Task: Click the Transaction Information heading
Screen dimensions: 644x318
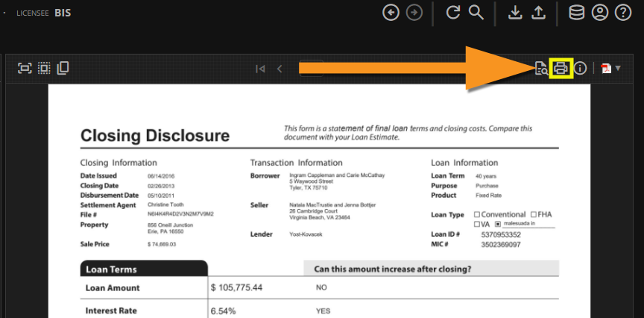Action: coord(296,163)
